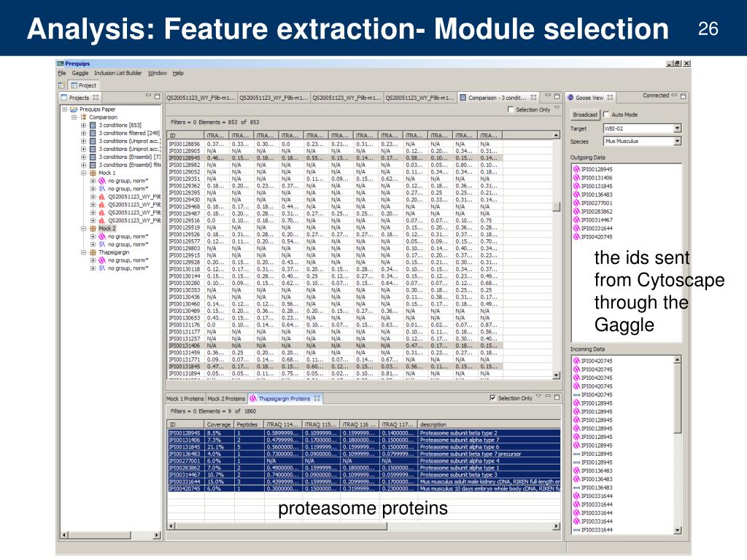Click the Broadcast button

(584, 114)
